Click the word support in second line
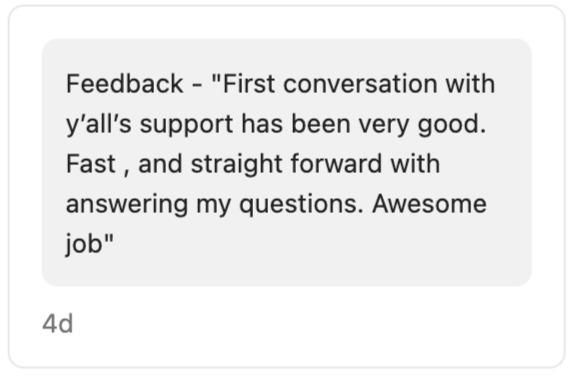Image resolution: width=575 pixels, height=377 pixels. pos(186,125)
